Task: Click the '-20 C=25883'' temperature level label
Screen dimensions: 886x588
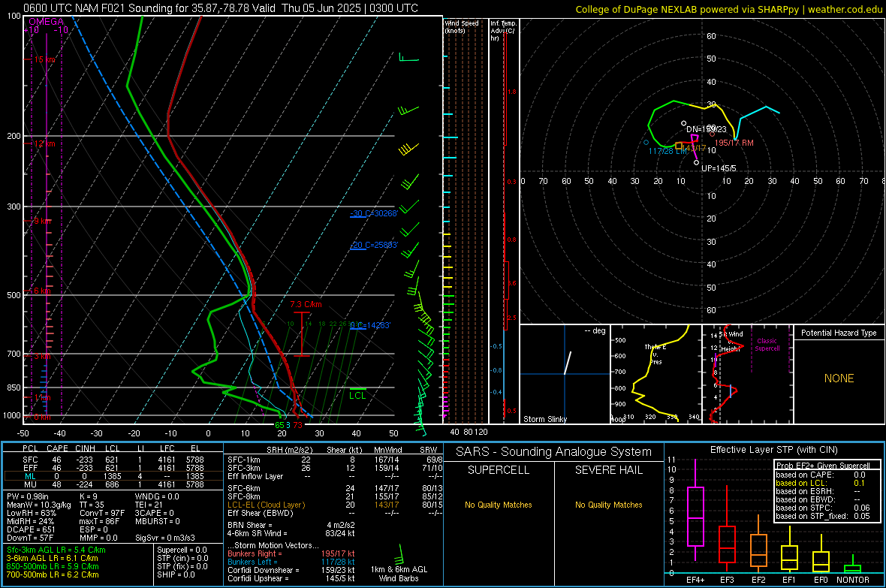Action: pos(374,245)
